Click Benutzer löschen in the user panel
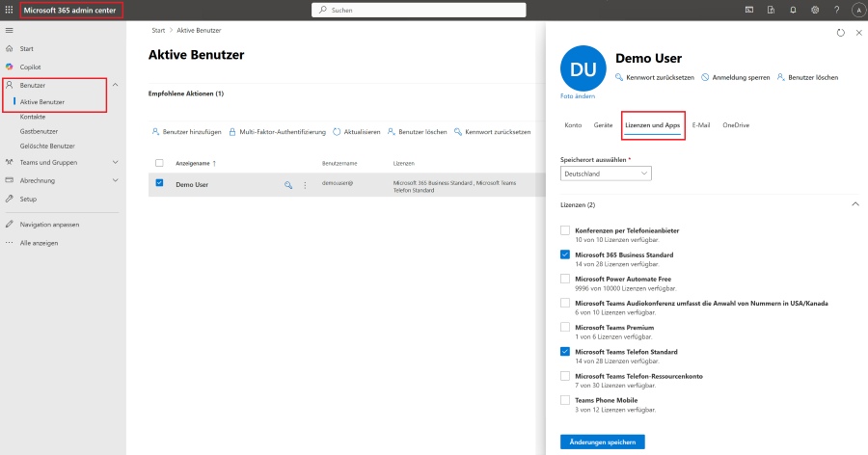Viewport: 868px width, 455px height. tap(807, 77)
